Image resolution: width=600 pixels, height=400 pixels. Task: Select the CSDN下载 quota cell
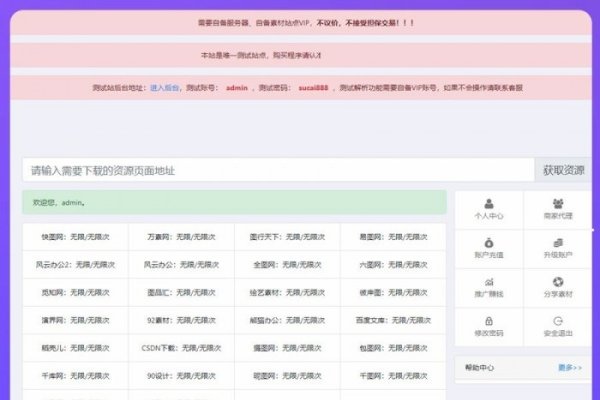tap(181, 348)
